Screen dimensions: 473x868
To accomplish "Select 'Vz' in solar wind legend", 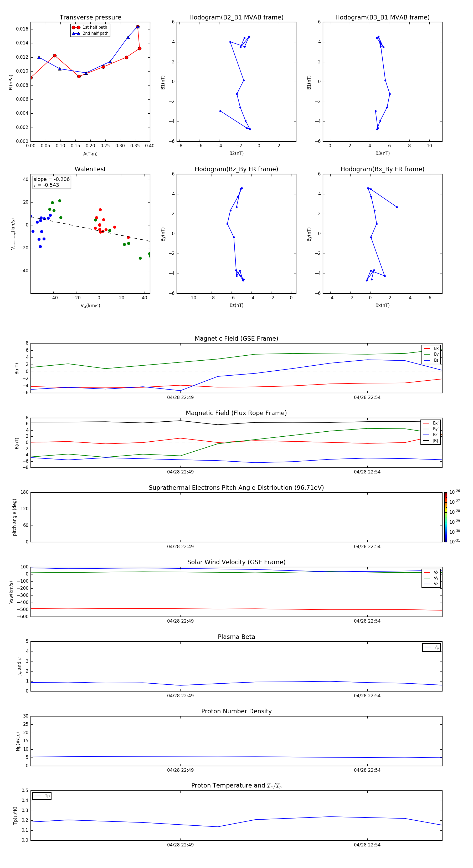I will (431, 584).
